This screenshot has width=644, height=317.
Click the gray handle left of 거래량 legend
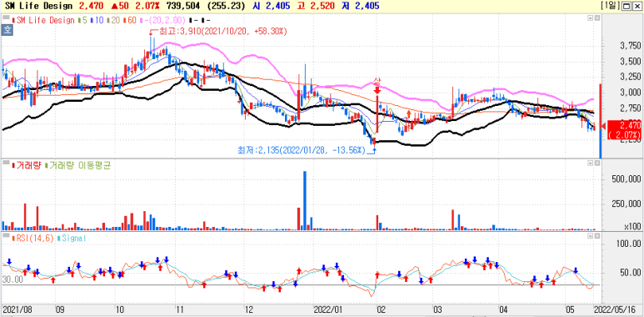pos(7,164)
